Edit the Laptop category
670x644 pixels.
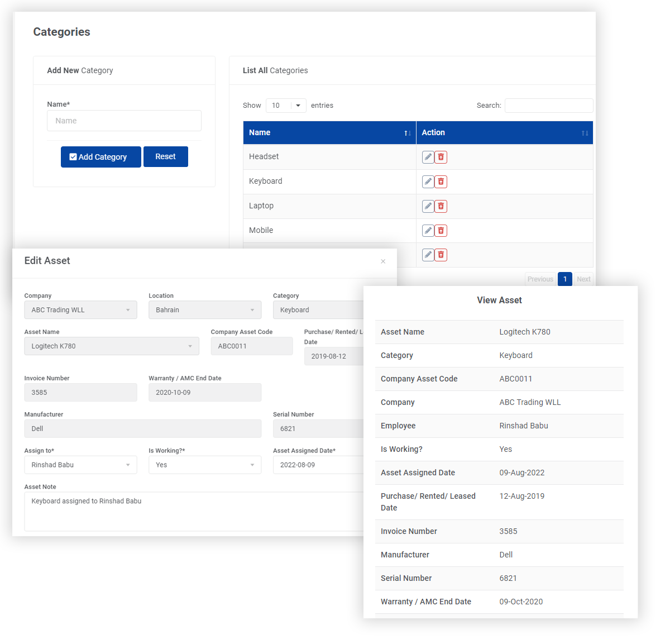click(428, 206)
